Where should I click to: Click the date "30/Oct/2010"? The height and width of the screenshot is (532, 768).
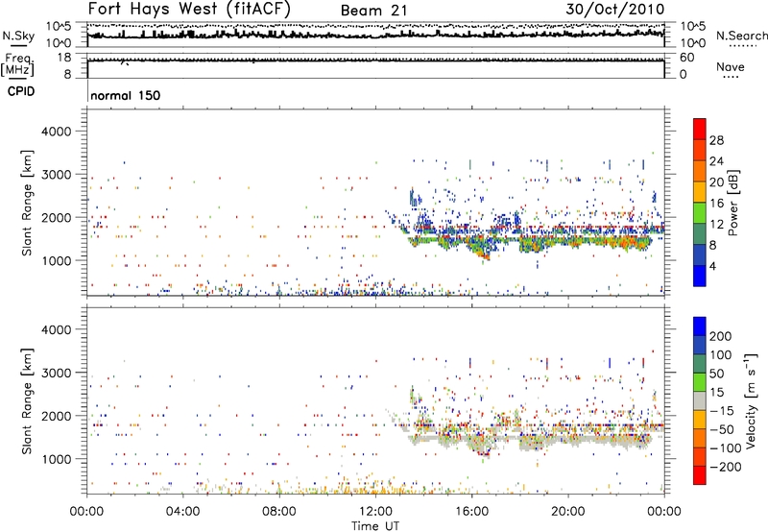(615, 9)
